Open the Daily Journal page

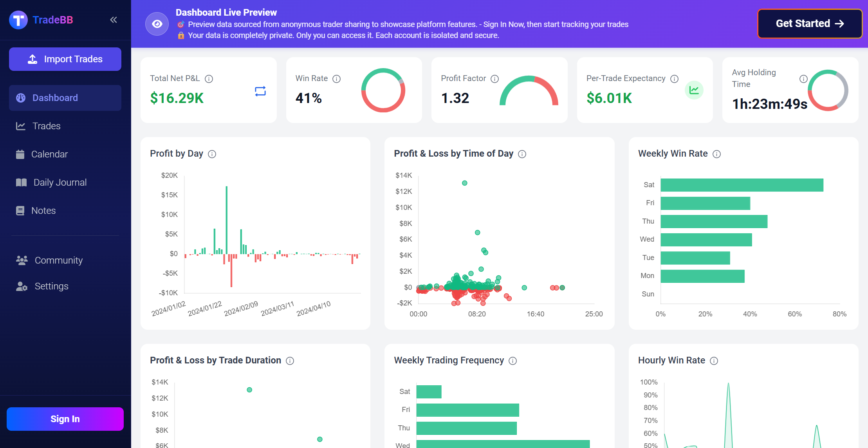click(x=65, y=182)
